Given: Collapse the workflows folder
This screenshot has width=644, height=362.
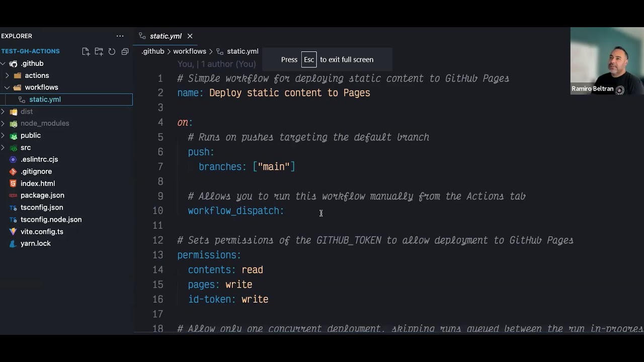Looking at the screenshot, I should 7,87.
